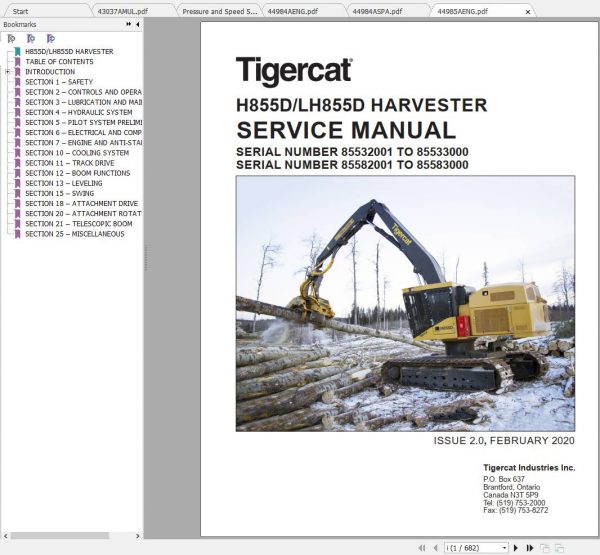Open the SECTION 20 – ATTACHMENT ROTAT bookmark
600x555 pixels.
pyautogui.click(x=83, y=214)
